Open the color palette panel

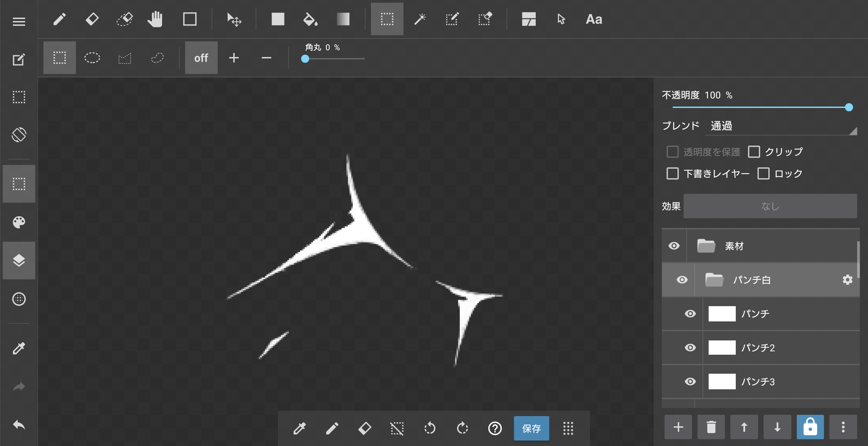coord(19,222)
